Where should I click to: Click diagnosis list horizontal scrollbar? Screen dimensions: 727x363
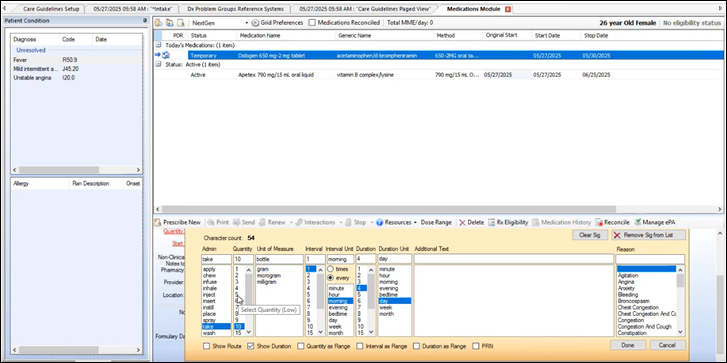pyautogui.click(x=59, y=170)
